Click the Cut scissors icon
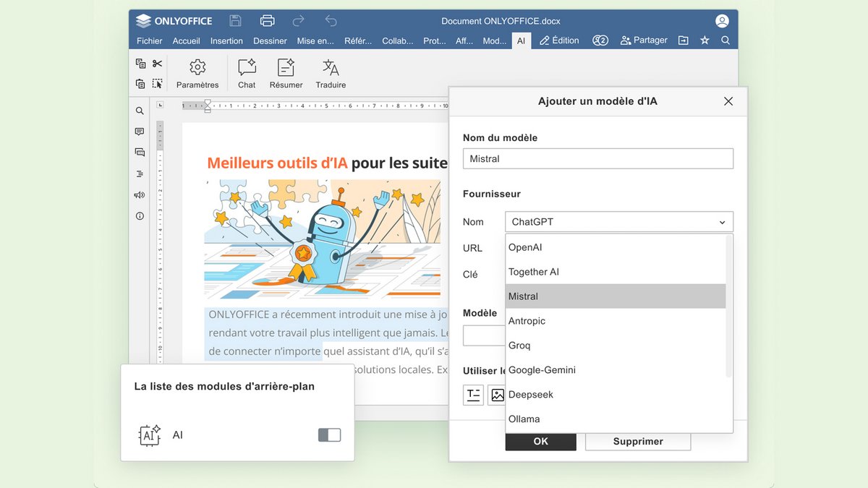Image resolution: width=868 pixels, height=488 pixels. (x=157, y=64)
